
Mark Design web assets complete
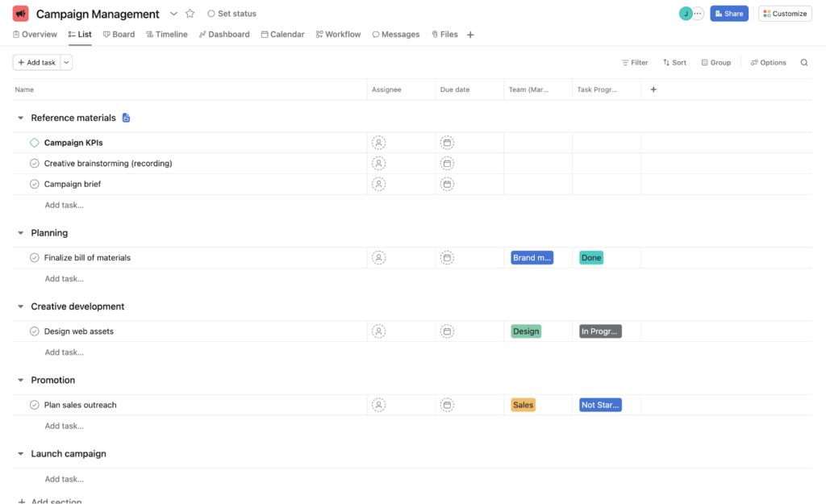click(x=34, y=331)
